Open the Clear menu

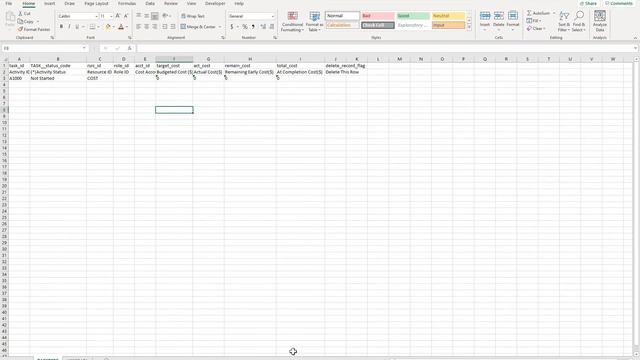coord(535,29)
